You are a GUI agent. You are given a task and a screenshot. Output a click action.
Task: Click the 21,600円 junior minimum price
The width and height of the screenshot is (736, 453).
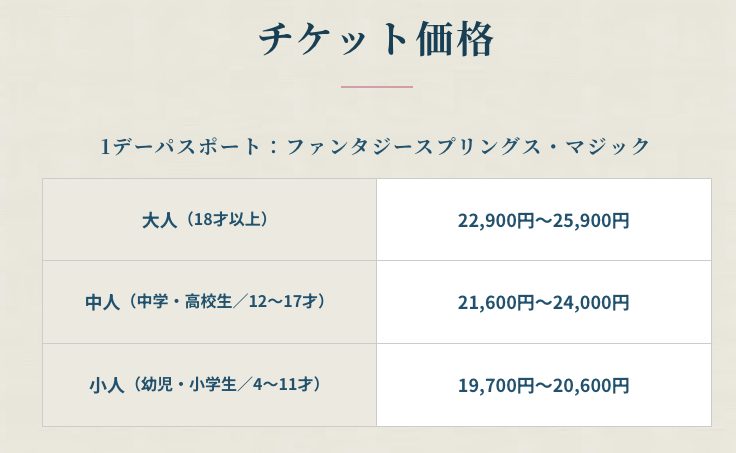coord(497,302)
